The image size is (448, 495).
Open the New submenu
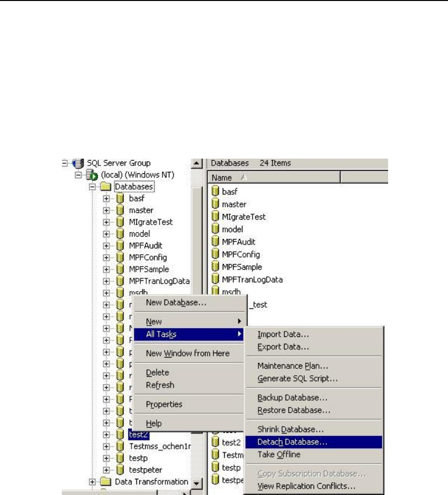coord(188,322)
